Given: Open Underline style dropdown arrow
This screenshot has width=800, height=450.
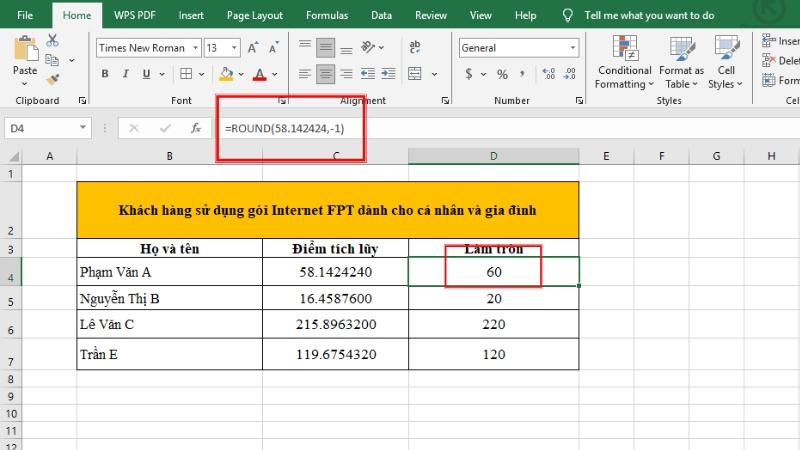Looking at the screenshot, I should [x=162, y=74].
